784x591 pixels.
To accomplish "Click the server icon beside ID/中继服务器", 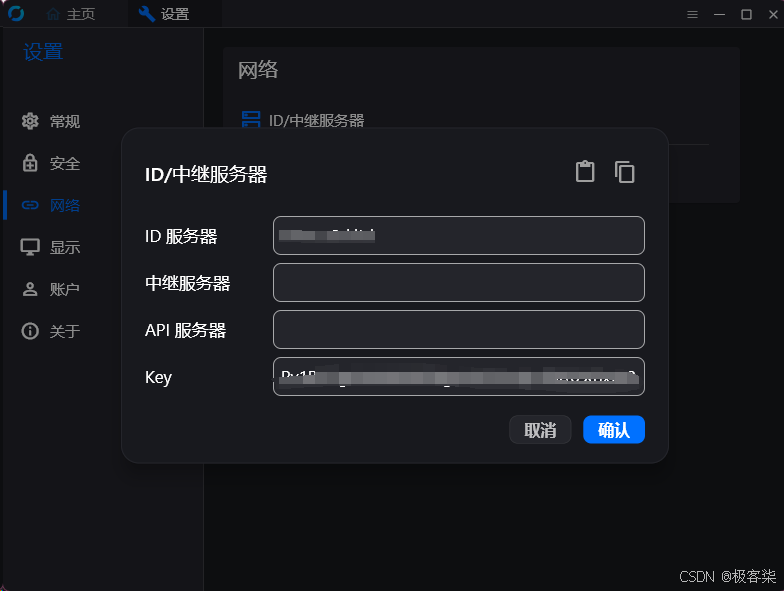I will point(251,120).
